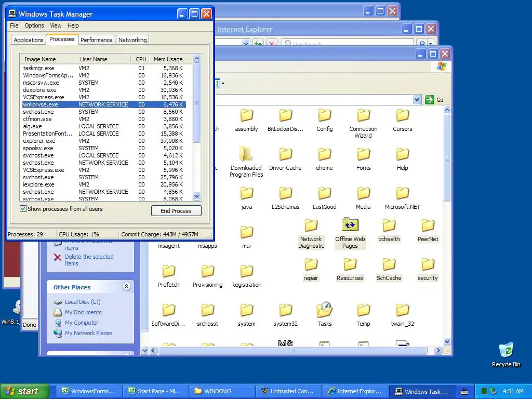The width and height of the screenshot is (532, 399).
Task: Open the Task Manager Options menu
Action: tap(34, 25)
